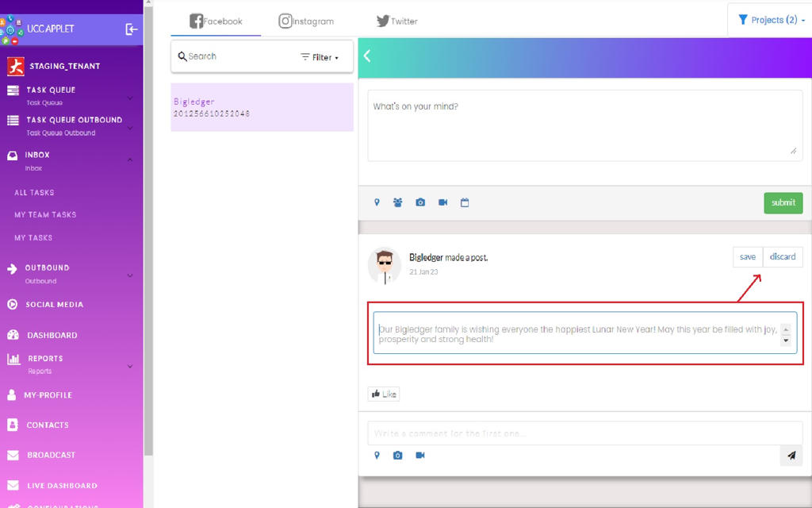Screen dimensions: 812x508
Task: Click the tag people icon in composer
Action: tap(398, 202)
